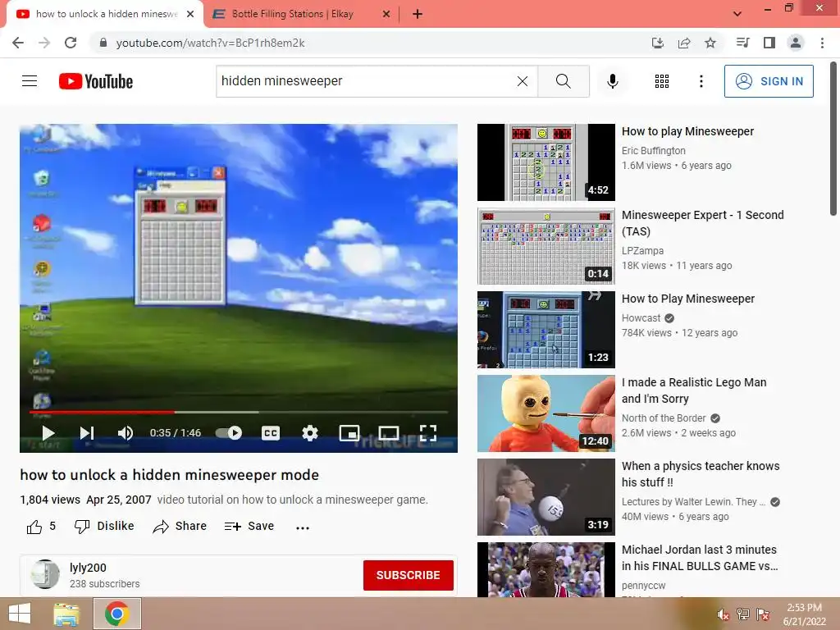Open Chrome three-dot menu
This screenshot has width=840, height=630.
point(822,43)
